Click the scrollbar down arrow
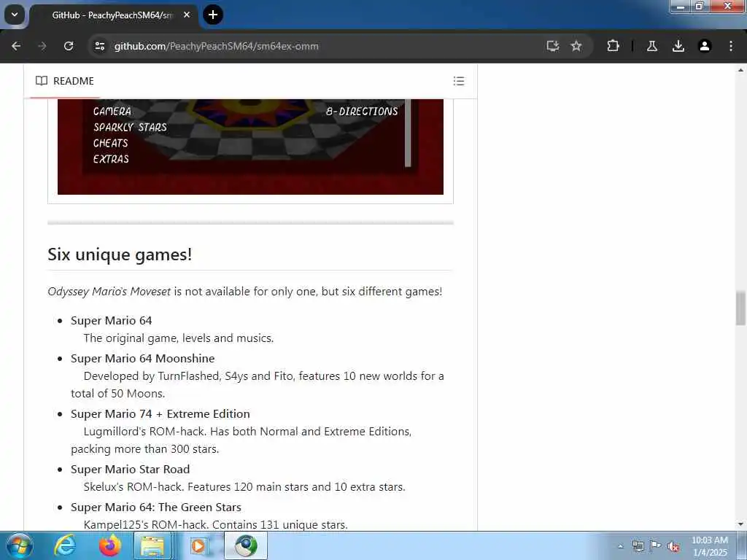This screenshot has width=747, height=560. coord(740,524)
